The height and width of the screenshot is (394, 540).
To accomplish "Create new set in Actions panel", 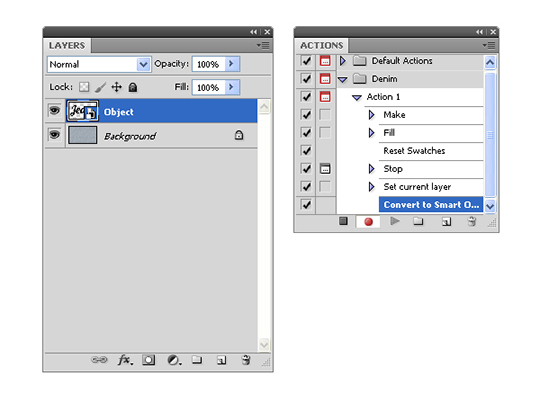I will (418, 221).
